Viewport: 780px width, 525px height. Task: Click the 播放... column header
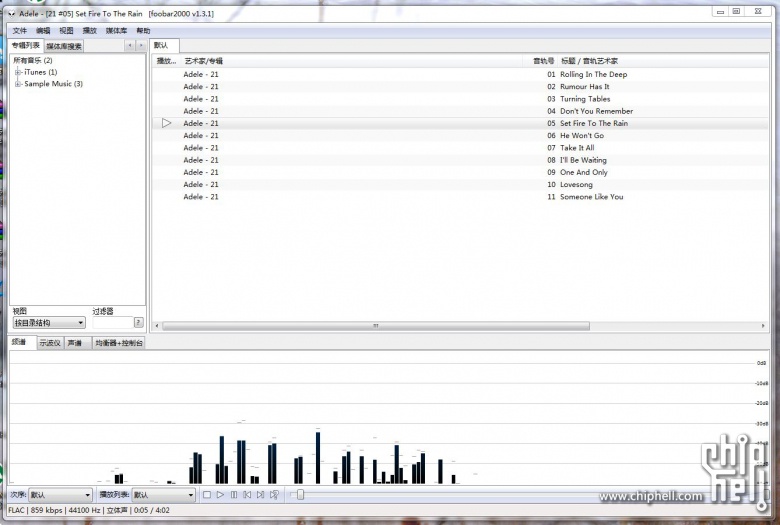point(167,61)
